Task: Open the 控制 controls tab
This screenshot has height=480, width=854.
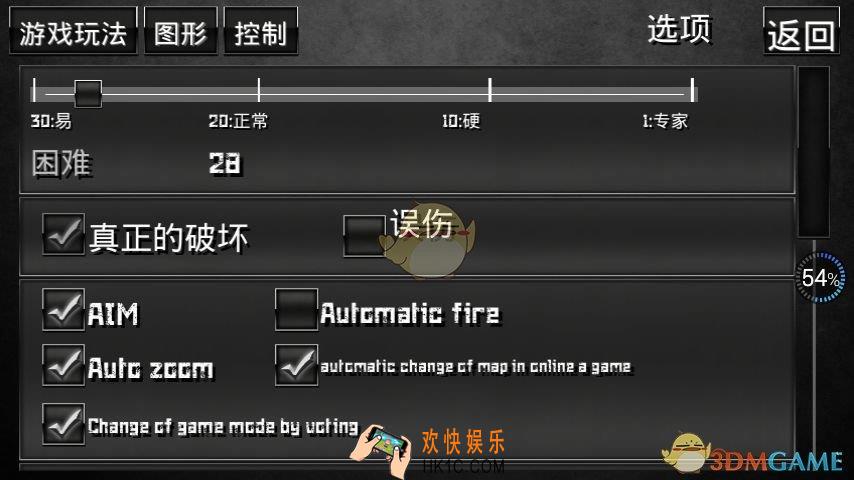Action: pyautogui.click(x=261, y=31)
